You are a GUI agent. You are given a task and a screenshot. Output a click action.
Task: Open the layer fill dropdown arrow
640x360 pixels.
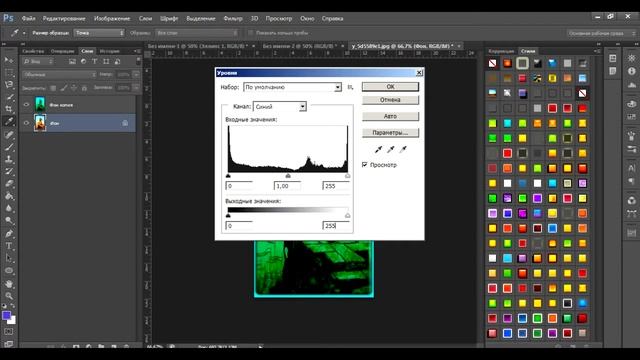[136, 88]
